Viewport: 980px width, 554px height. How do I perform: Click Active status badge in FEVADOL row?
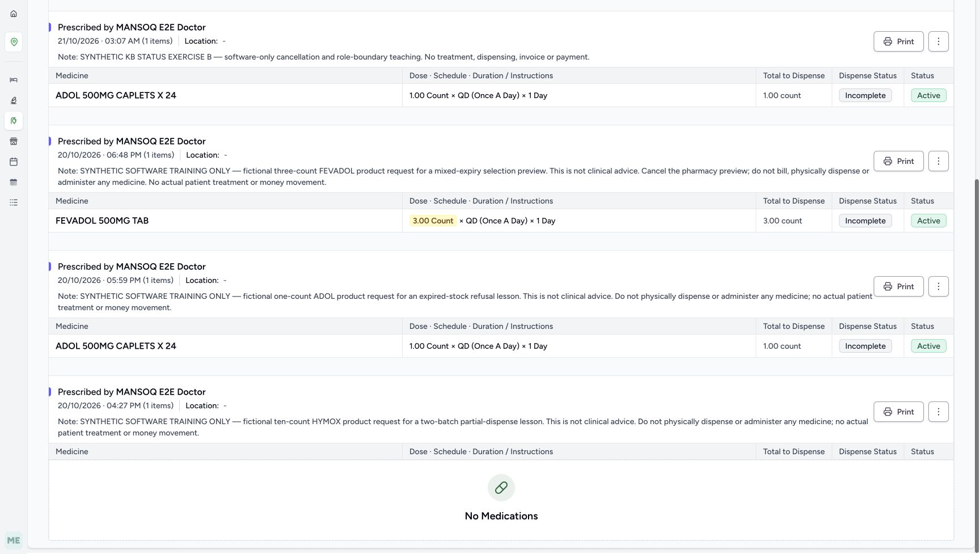tap(928, 221)
